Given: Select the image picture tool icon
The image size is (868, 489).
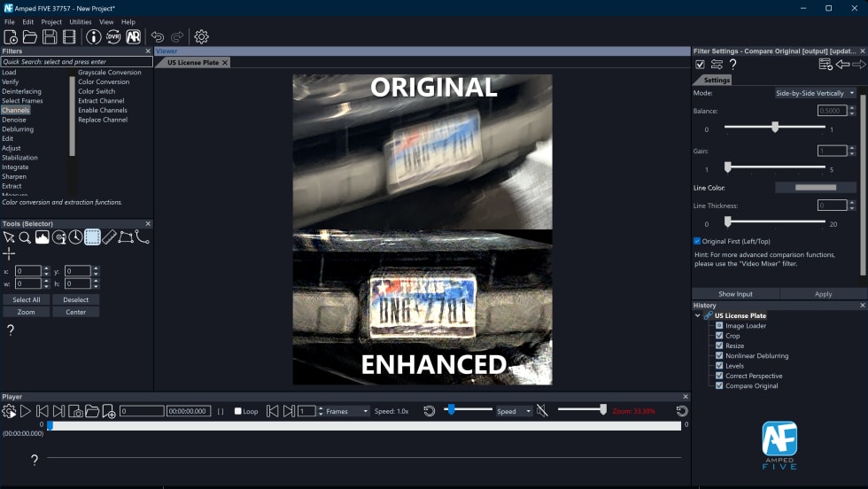Looking at the screenshot, I should click(43, 237).
